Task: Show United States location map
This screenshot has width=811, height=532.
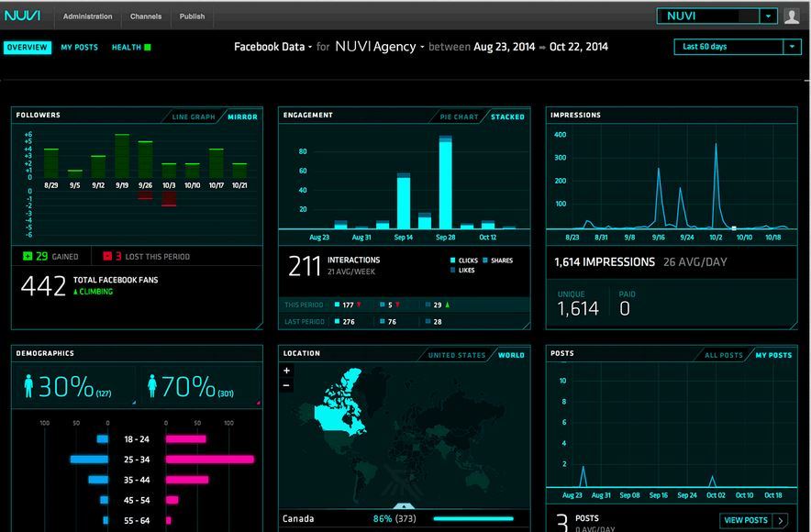Action: click(x=457, y=355)
